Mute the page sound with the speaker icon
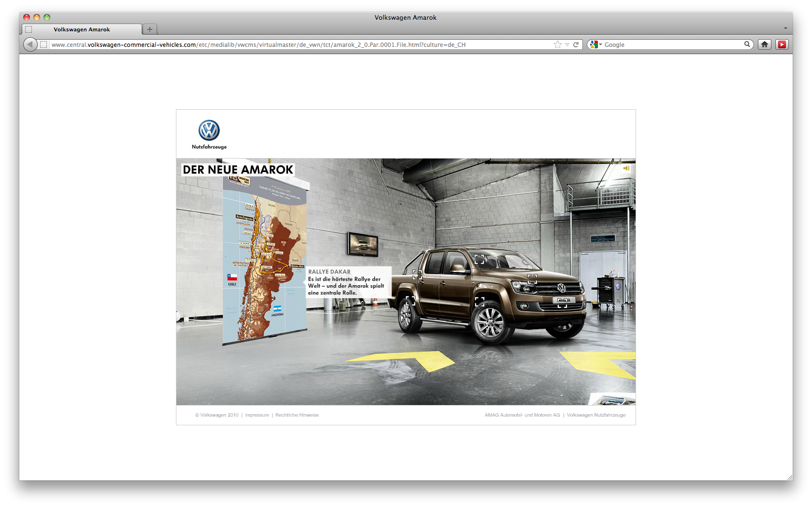Image resolution: width=812 pixels, height=507 pixels. pos(626,168)
